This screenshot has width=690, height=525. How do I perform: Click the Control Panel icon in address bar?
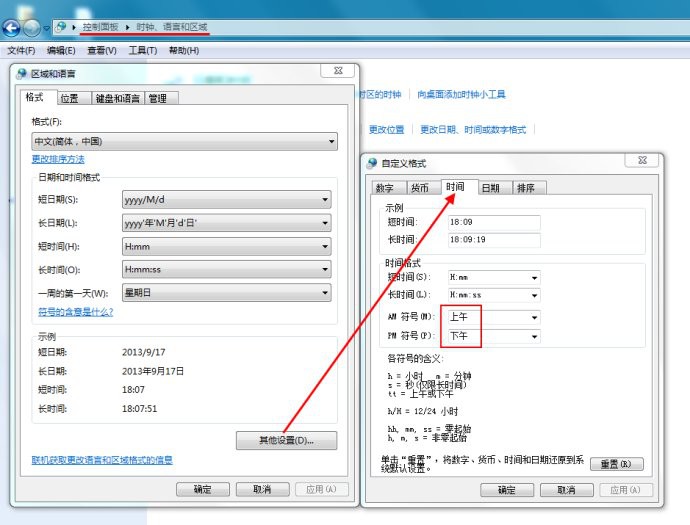tap(61, 27)
